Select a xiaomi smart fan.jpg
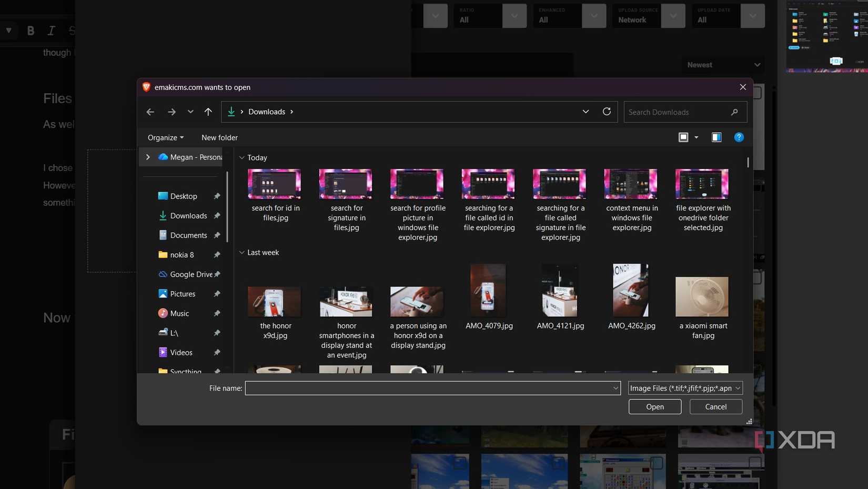Screen dimensions: 868x489 pos(703,308)
